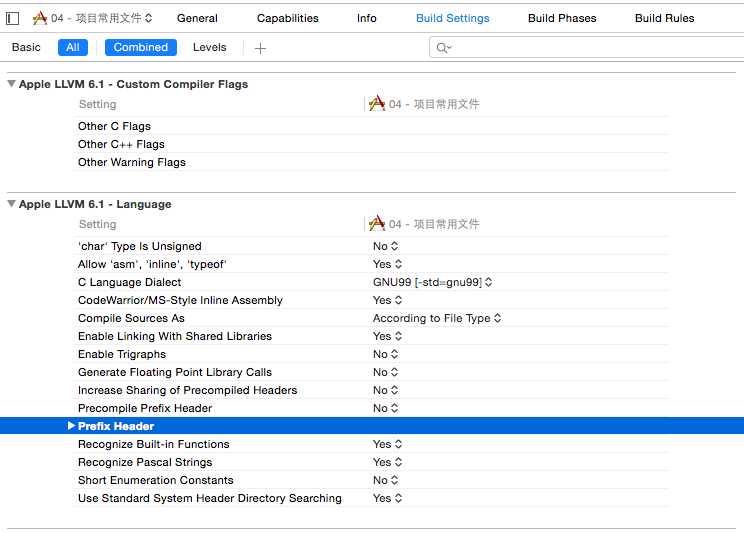
Task: Open Compile Sources As popup
Action: click(437, 318)
